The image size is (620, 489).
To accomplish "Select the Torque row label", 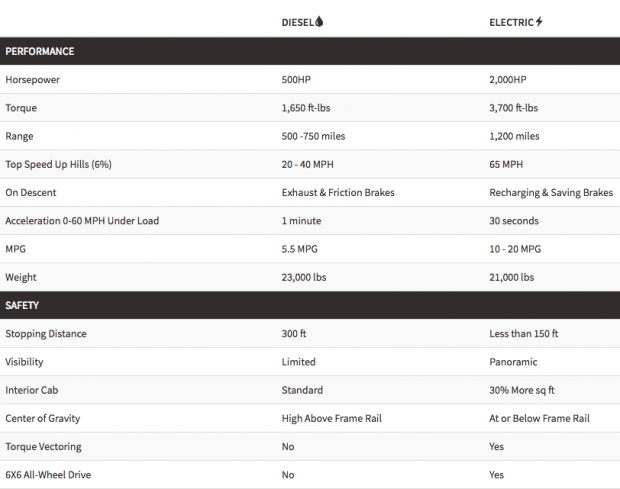I will [21, 108].
